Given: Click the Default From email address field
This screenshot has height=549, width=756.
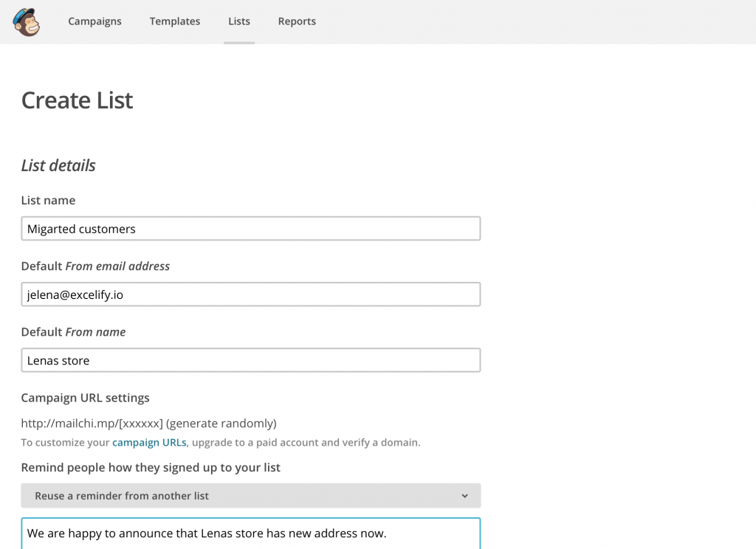Looking at the screenshot, I should tap(250, 294).
